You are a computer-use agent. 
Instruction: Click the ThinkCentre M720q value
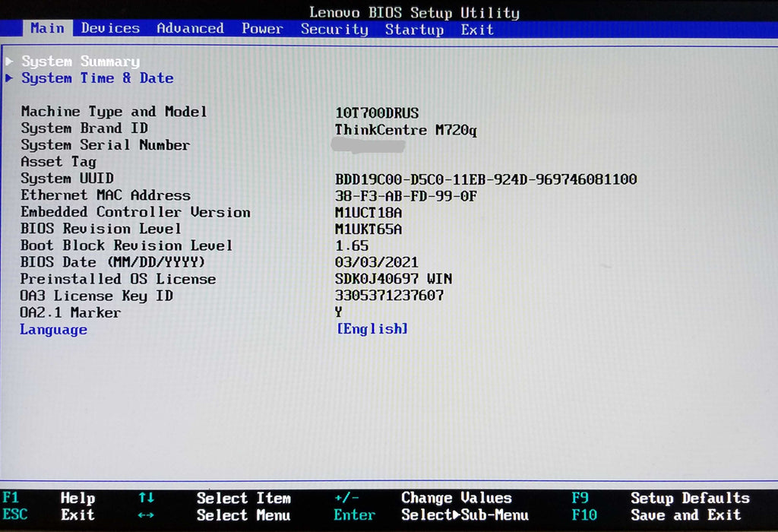coord(406,130)
